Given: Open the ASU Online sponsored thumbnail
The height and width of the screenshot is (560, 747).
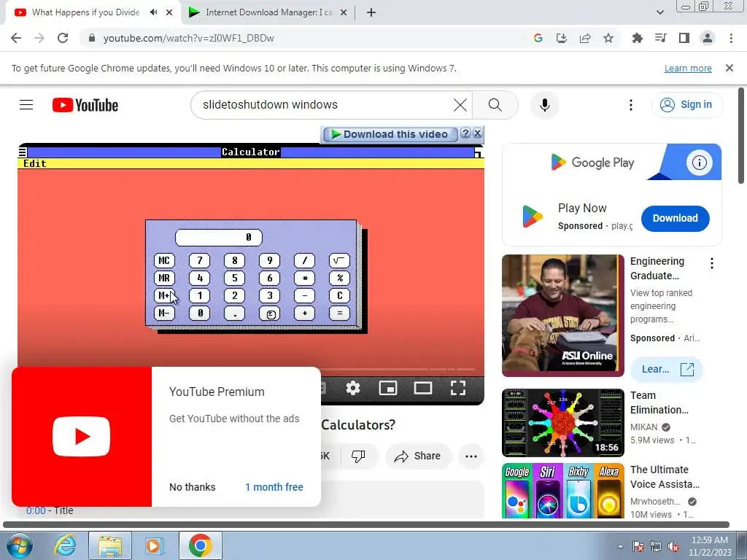Looking at the screenshot, I should (562, 316).
